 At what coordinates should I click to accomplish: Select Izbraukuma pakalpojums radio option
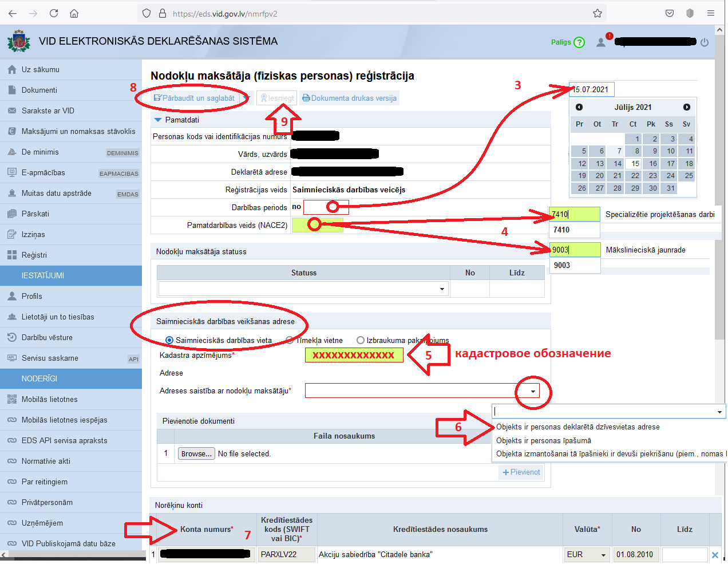click(361, 340)
